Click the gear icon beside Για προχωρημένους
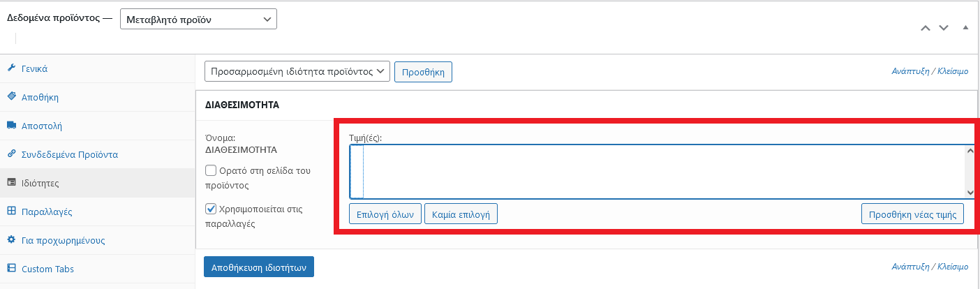Screen dimensions: 980x289 coord(11,240)
